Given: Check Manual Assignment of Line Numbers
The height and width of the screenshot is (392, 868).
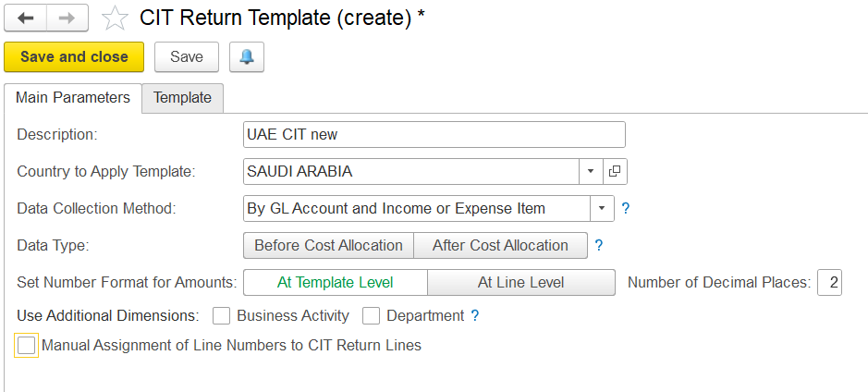Looking at the screenshot, I should 26,346.
